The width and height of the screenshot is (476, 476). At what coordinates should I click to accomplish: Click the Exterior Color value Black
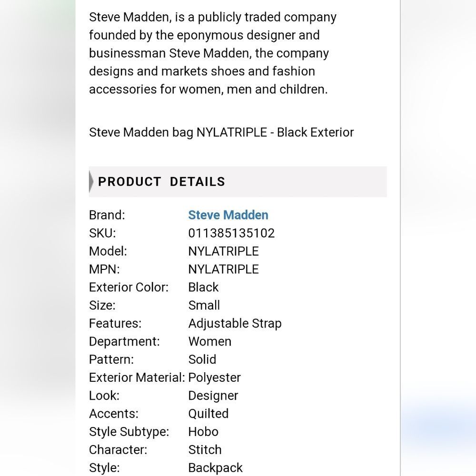point(203,287)
